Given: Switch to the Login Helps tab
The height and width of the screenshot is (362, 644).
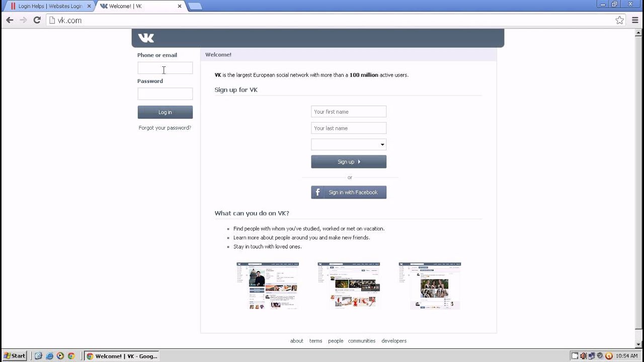Looking at the screenshot, I should click(48, 6).
